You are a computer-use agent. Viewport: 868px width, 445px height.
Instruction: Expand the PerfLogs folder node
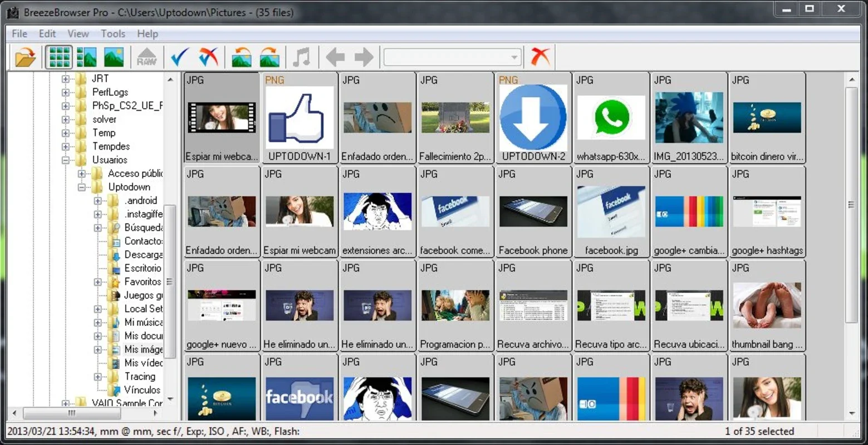(66, 92)
